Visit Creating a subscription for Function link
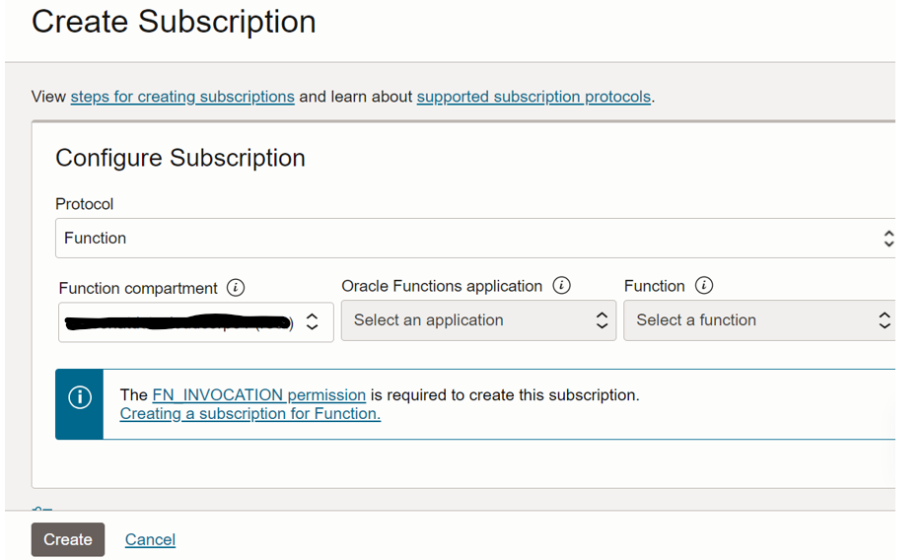Viewport: 924px width, 560px height. click(249, 414)
